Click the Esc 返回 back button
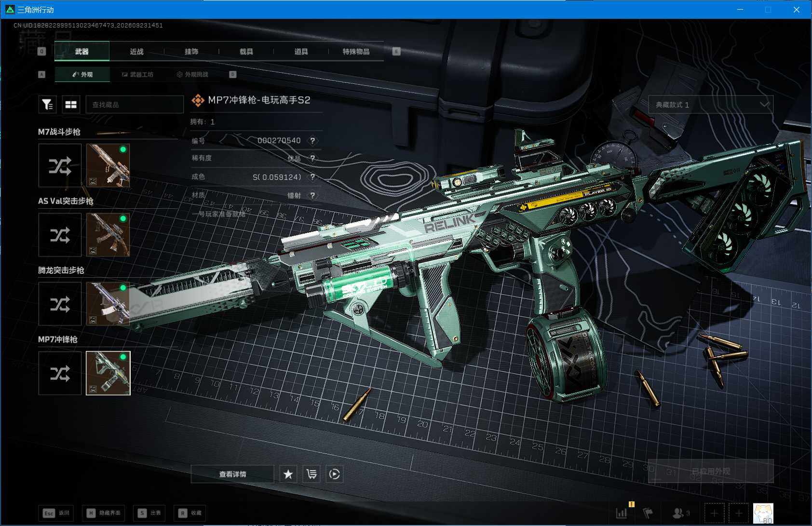The width and height of the screenshot is (812, 526). (56, 513)
